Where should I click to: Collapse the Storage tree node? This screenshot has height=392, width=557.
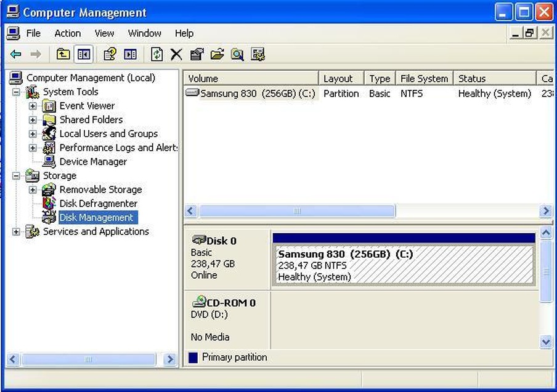[x=16, y=176]
